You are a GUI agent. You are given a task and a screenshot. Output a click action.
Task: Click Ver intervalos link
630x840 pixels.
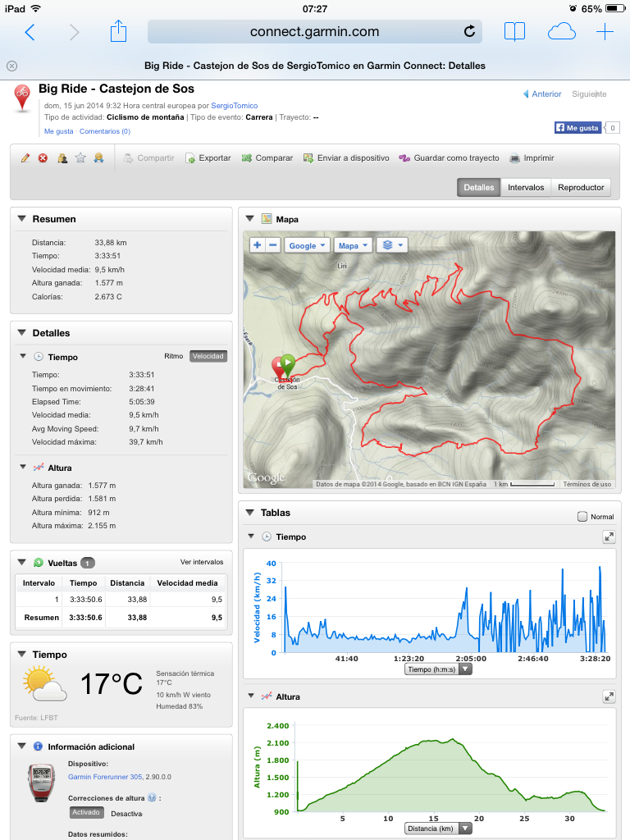coord(202,562)
